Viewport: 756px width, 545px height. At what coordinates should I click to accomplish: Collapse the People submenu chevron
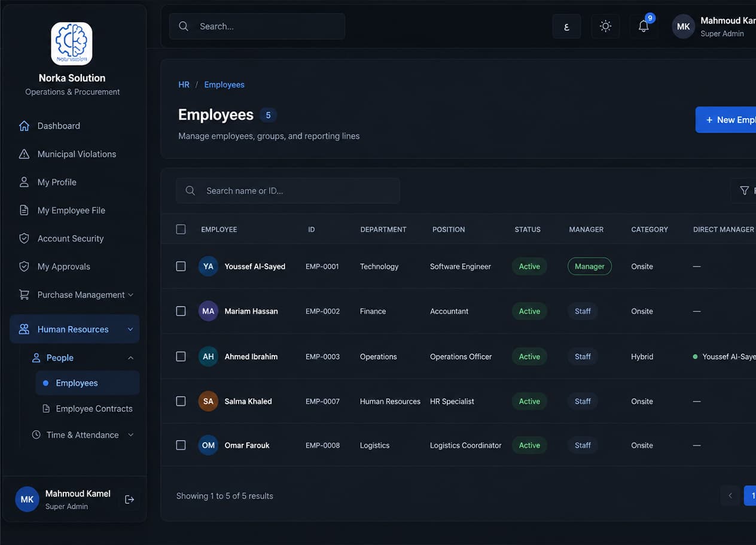point(130,358)
